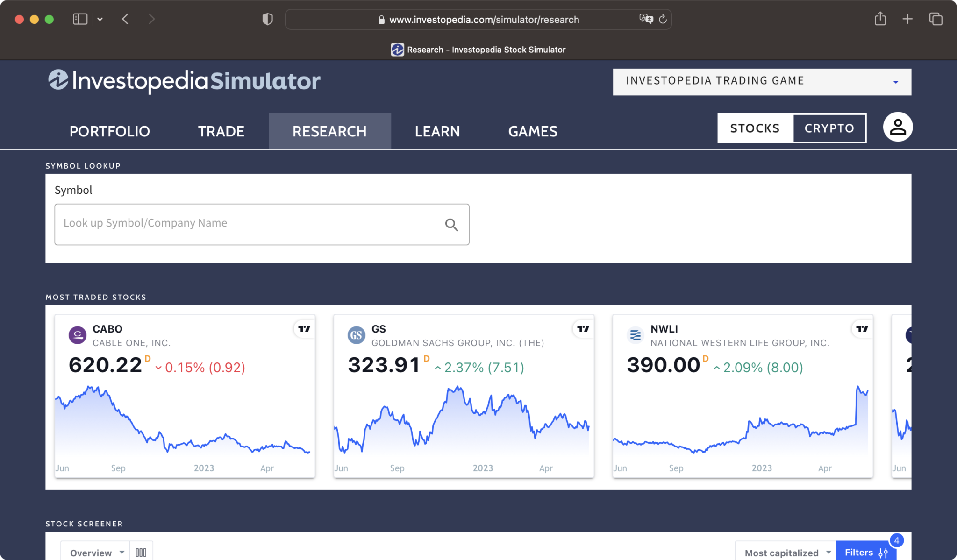Go to the LEARN section

pyautogui.click(x=436, y=131)
